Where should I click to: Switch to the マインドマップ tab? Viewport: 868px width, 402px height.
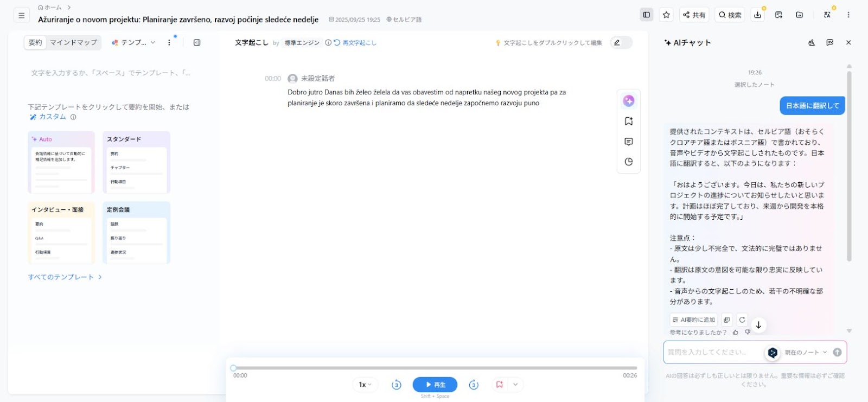point(73,42)
